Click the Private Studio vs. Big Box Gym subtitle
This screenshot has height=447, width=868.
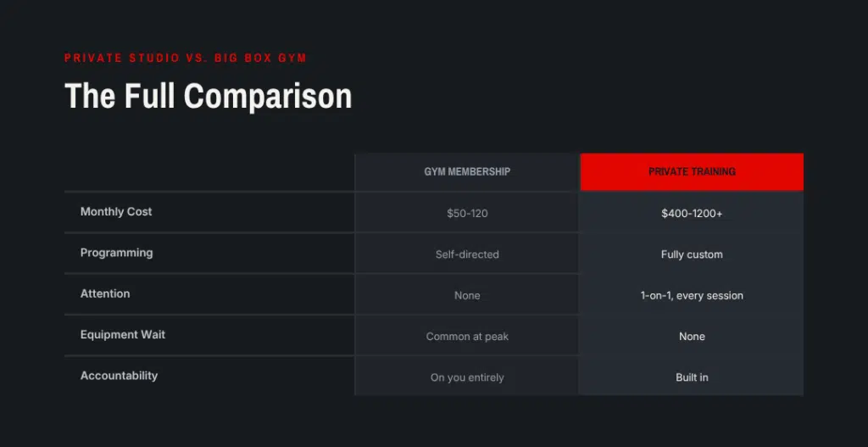186,59
